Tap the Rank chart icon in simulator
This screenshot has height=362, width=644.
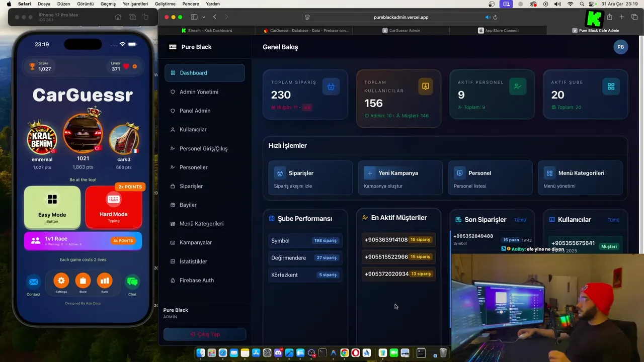point(105,281)
